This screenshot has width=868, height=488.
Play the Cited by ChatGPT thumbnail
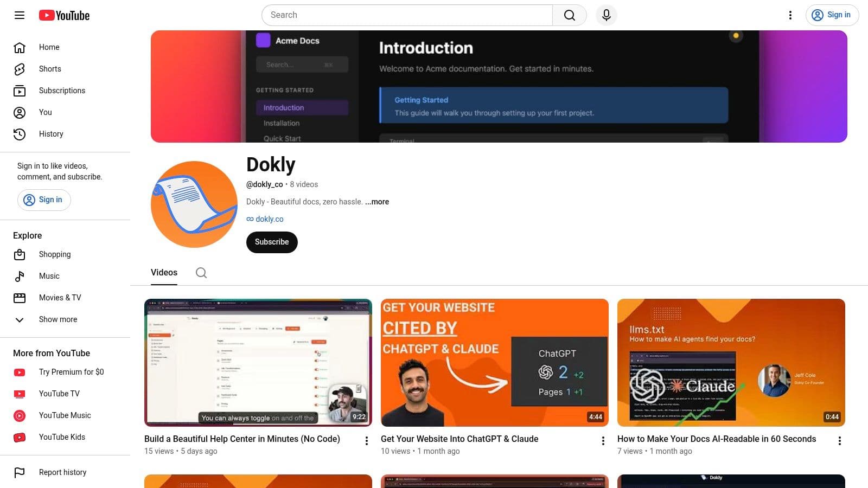pos(495,363)
